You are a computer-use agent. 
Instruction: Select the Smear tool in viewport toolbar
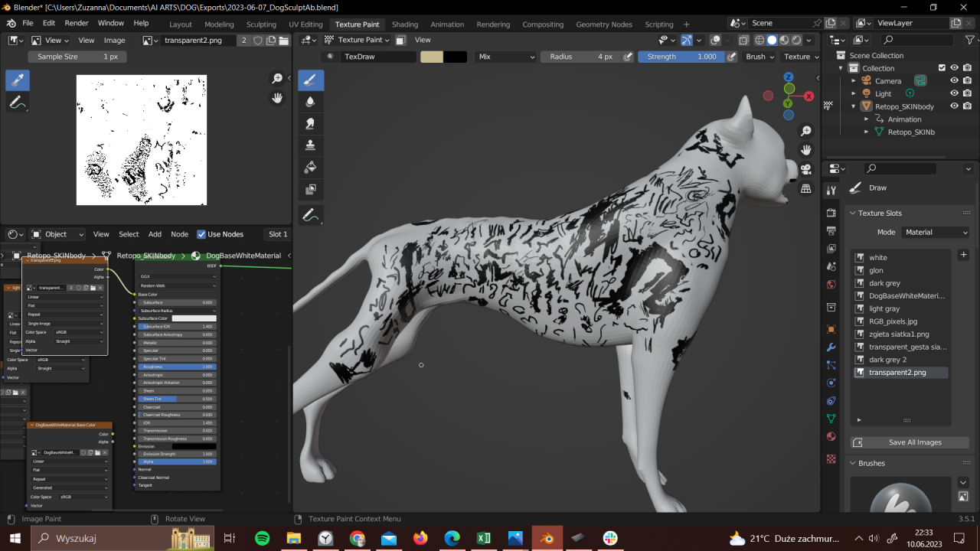pos(311,123)
